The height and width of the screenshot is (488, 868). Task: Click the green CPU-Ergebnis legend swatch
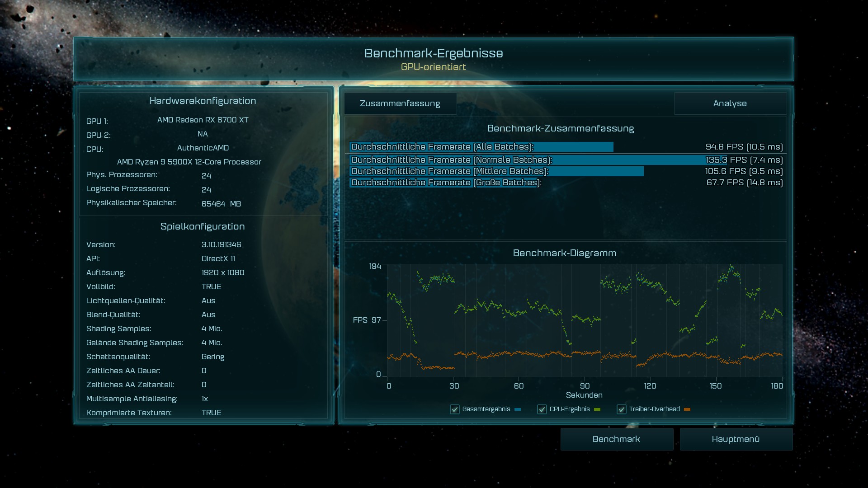597,409
